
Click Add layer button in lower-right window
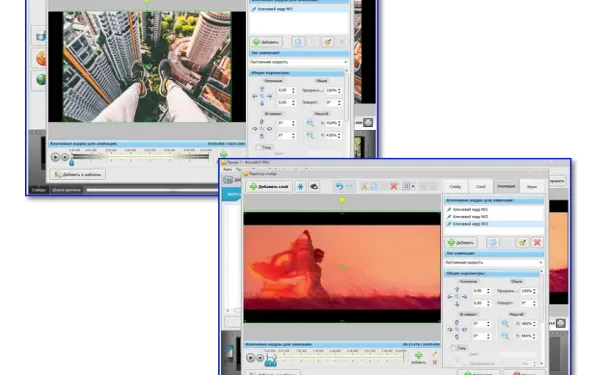pyautogui.click(x=269, y=187)
